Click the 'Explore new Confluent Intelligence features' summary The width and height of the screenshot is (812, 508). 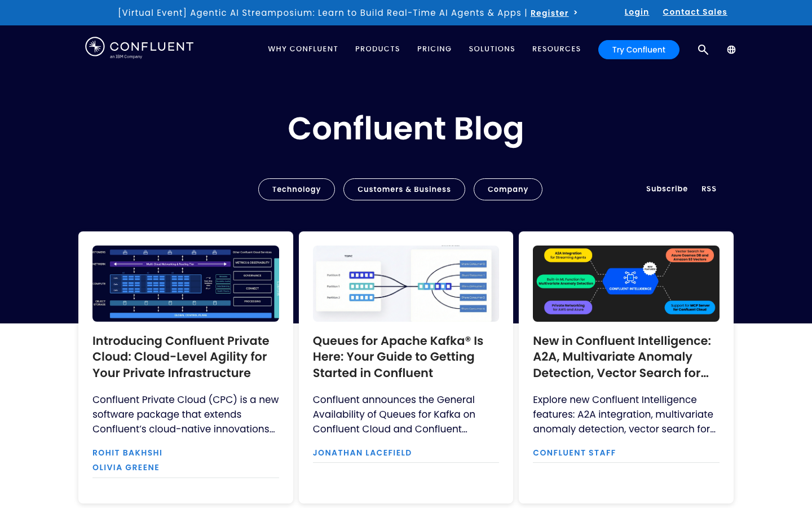624,414
